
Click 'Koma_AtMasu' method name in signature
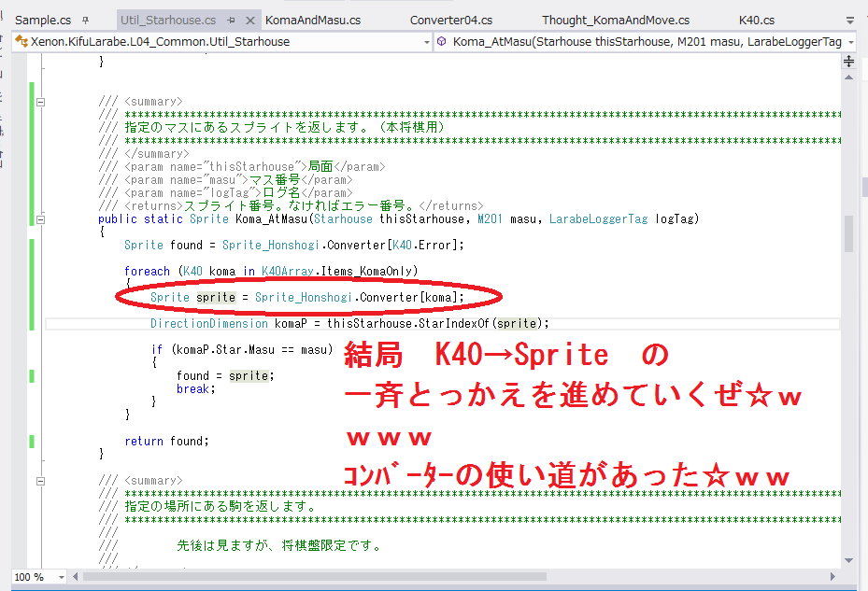coord(271,219)
